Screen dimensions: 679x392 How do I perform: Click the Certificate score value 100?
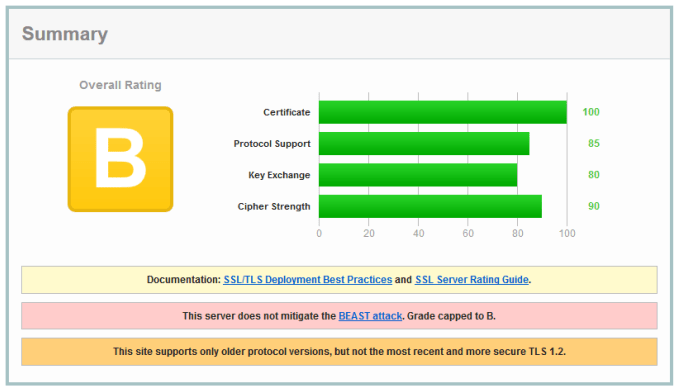[x=591, y=112]
